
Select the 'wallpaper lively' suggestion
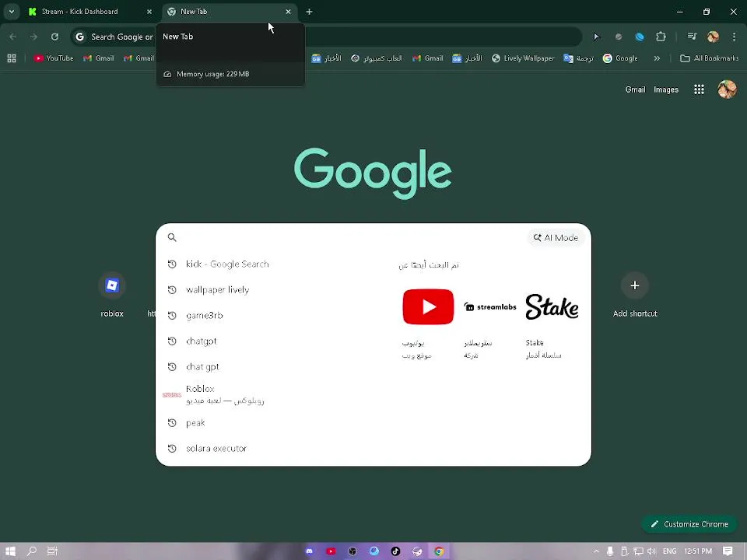[x=217, y=290]
